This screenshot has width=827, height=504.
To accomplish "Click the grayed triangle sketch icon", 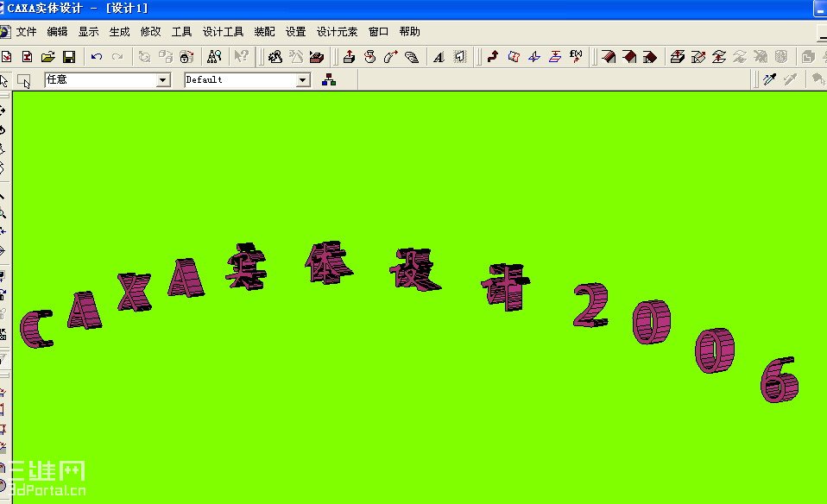I will tap(296, 56).
